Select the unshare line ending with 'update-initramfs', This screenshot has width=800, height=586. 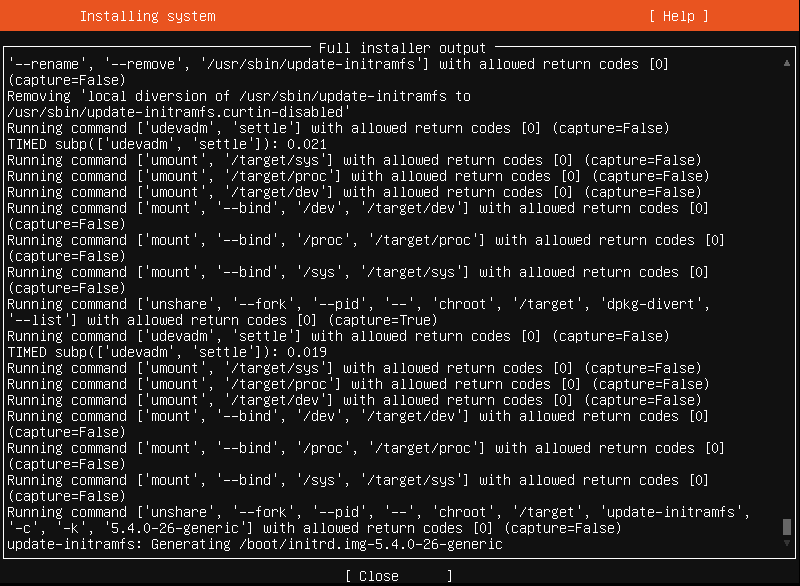coord(378,512)
